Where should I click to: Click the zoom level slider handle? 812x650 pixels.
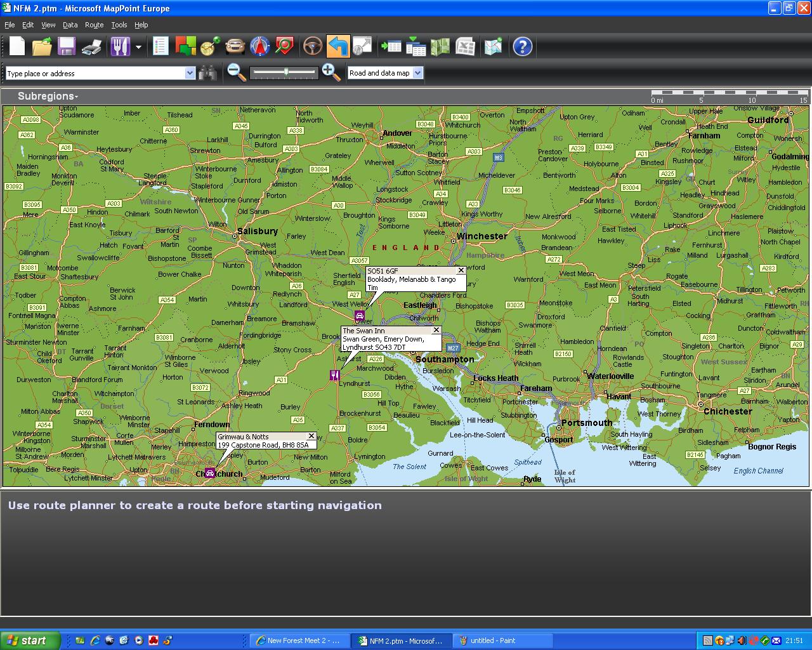point(286,72)
